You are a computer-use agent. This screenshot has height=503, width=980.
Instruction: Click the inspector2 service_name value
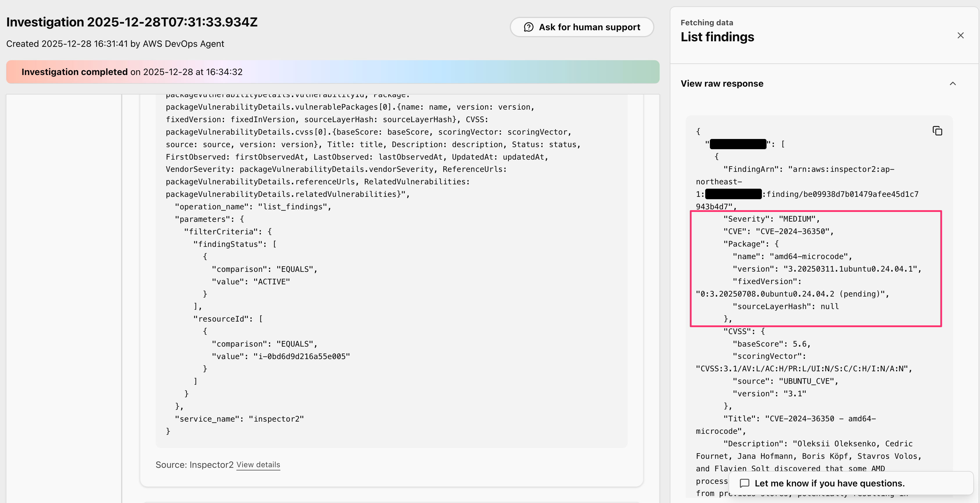276,419
